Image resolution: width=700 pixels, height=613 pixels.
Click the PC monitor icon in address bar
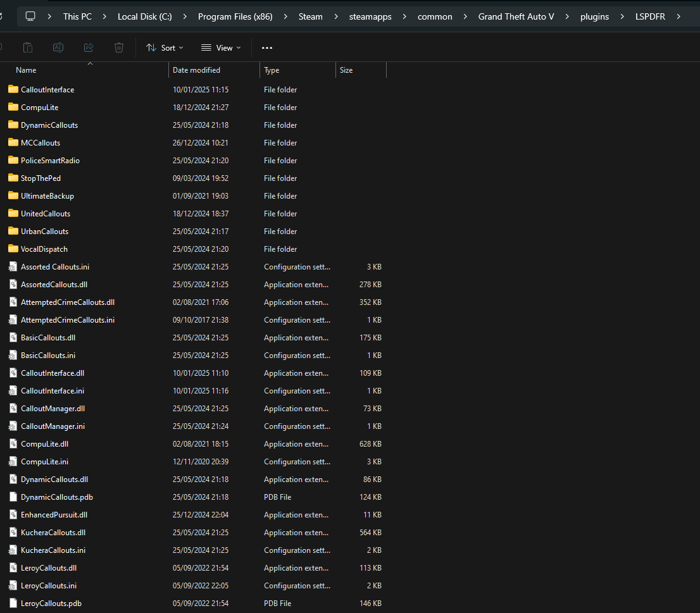(30, 16)
